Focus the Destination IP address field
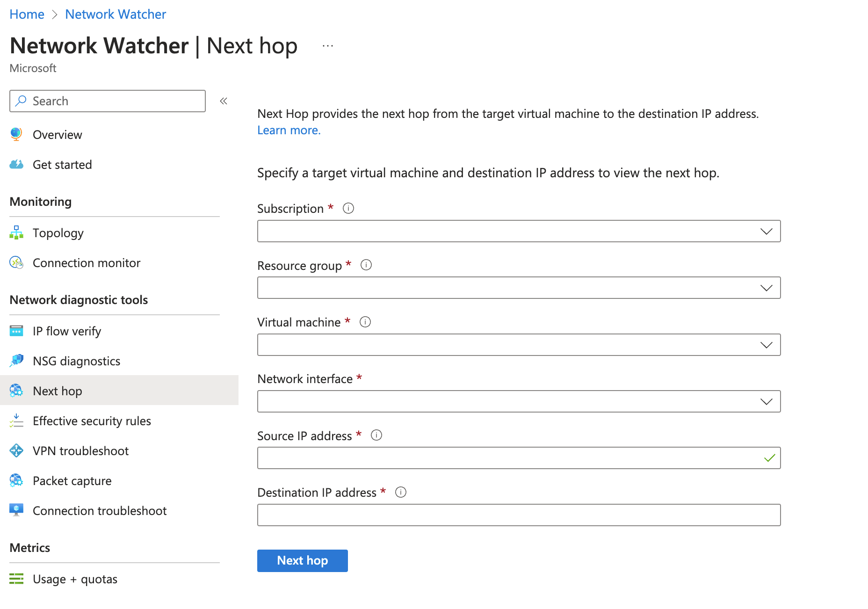 tap(519, 515)
